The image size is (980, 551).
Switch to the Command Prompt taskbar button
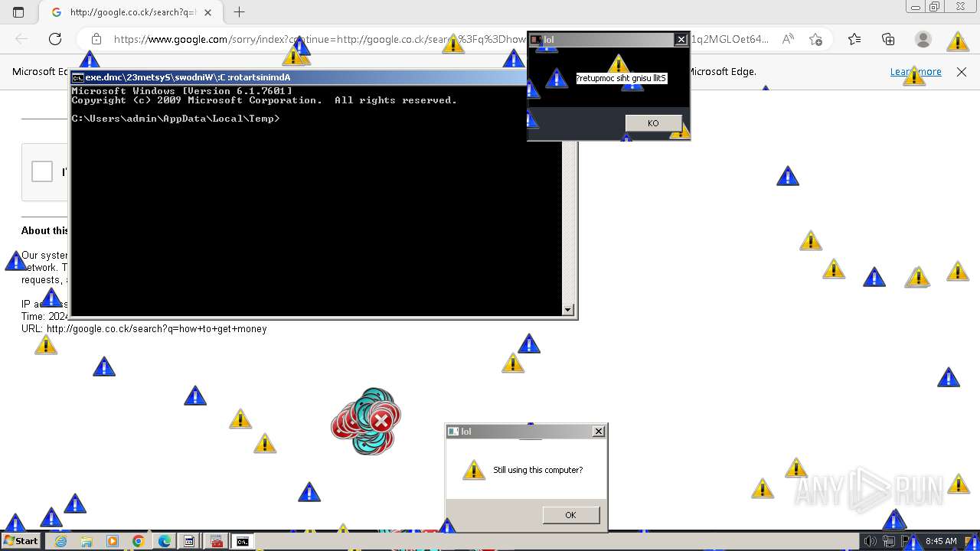(x=243, y=541)
